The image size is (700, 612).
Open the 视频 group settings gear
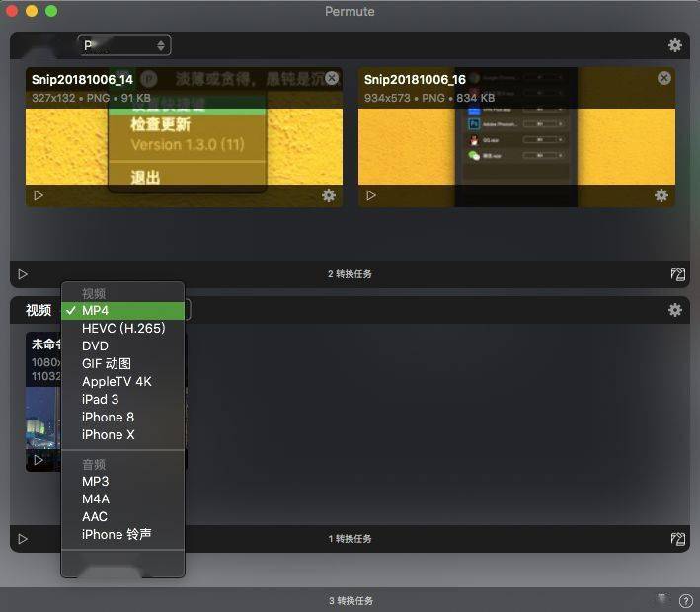point(675,310)
